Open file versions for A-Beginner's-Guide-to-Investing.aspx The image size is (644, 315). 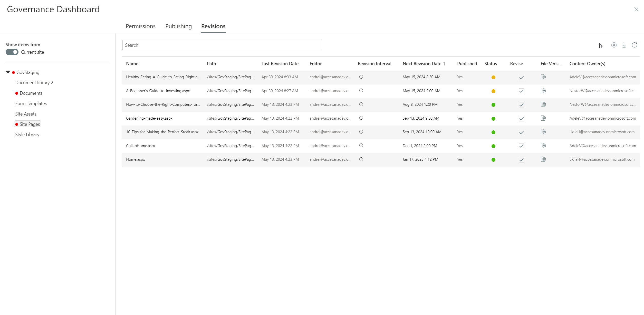[x=543, y=91]
